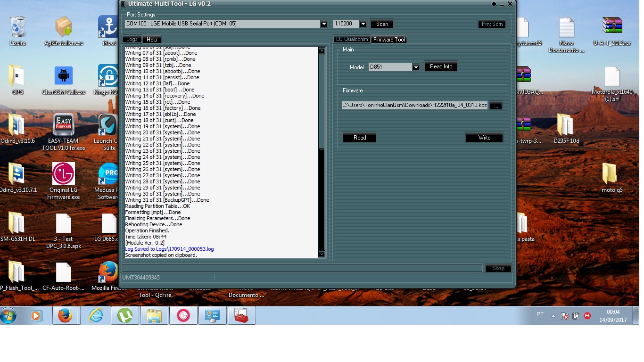
Task: Open Windows Media Player from taskbar
Action: [36, 316]
